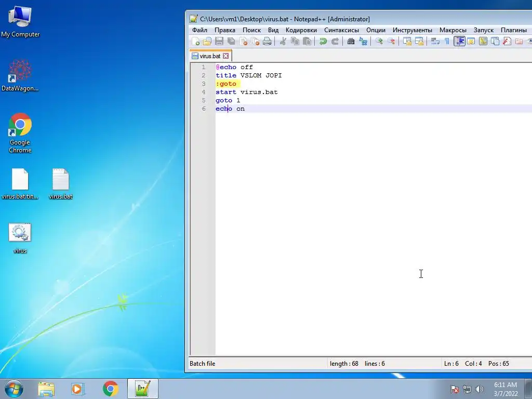Click 'Ln : 6' status bar field
The image size is (532, 399).
[451, 363]
